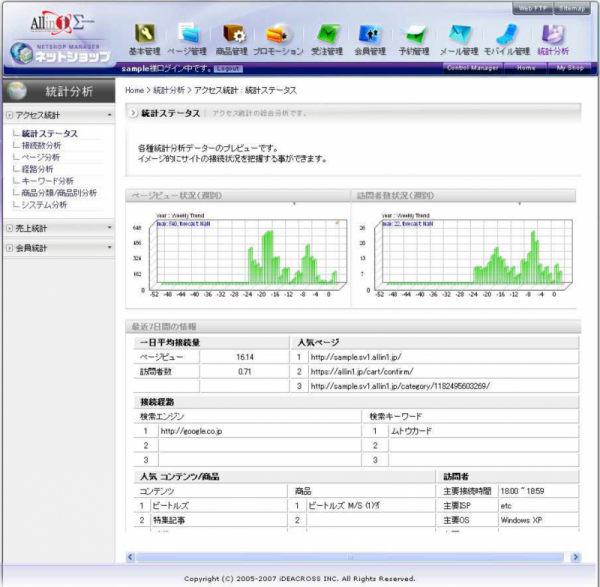The height and width of the screenshot is (587, 600).
Task: Click the horizontal scrollbar right arrow
Action: coord(576,557)
